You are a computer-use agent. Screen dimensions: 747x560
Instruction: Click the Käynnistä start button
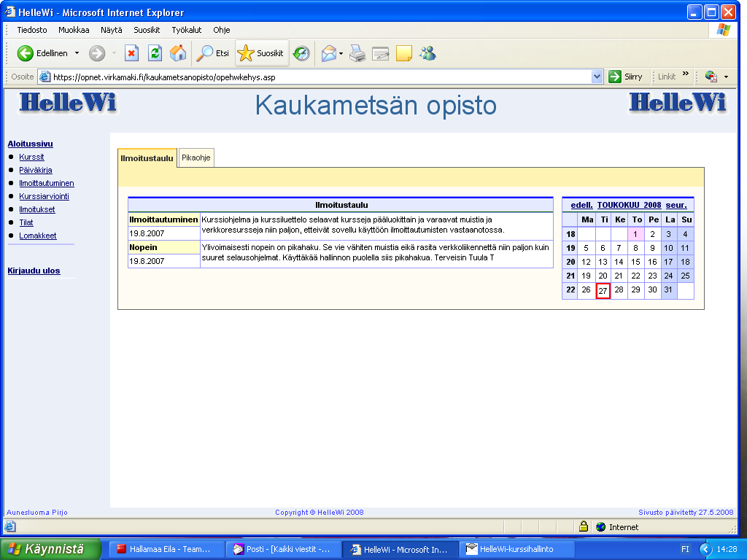point(50,550)
